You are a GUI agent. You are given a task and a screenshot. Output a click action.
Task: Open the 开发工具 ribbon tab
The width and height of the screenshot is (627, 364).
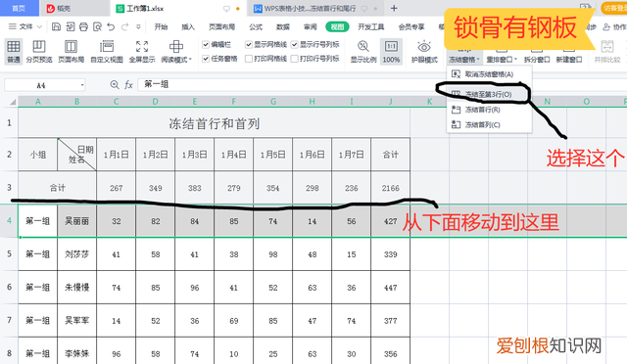370,26
